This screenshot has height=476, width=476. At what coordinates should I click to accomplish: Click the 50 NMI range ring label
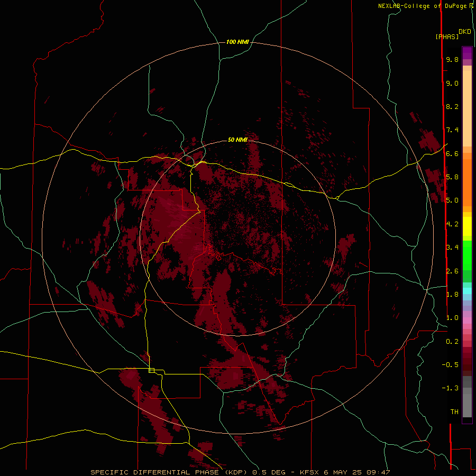click(x=237, y=140)
